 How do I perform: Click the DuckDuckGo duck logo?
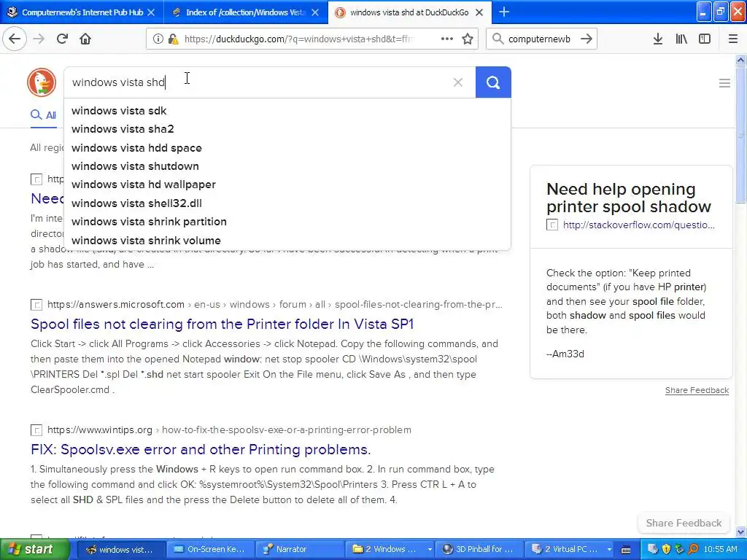tap(42, 82)
